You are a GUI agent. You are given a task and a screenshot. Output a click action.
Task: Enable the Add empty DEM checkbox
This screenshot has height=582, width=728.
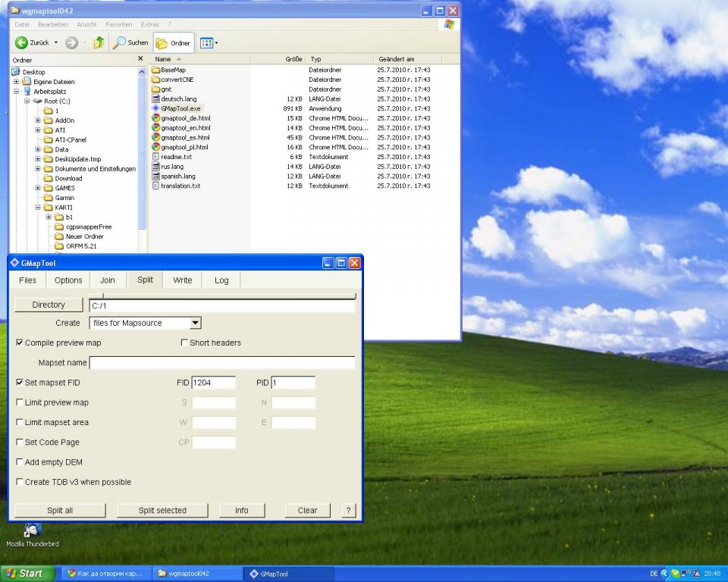[20, 462]
